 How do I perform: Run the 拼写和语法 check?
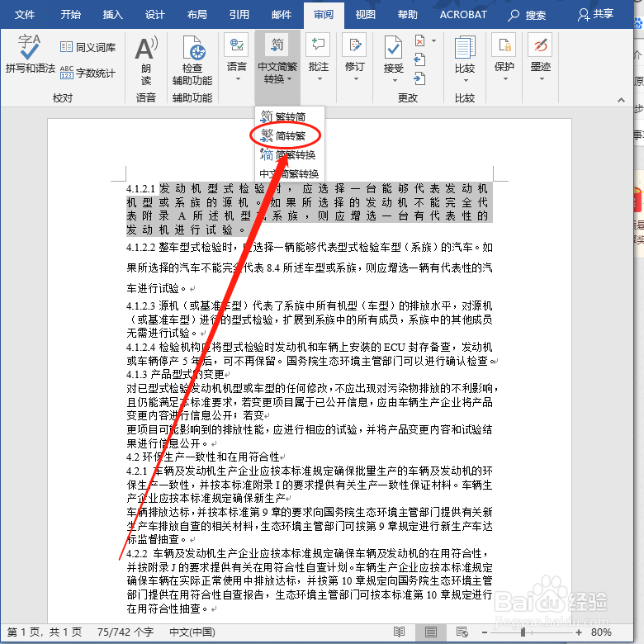(30, 54)
